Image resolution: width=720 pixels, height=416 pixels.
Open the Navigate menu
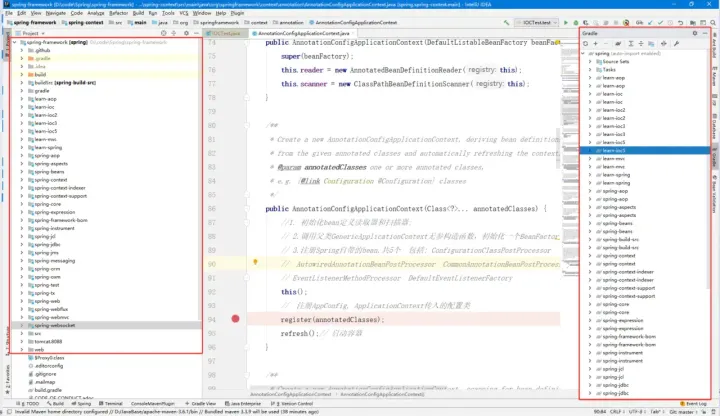pos(56,13)
